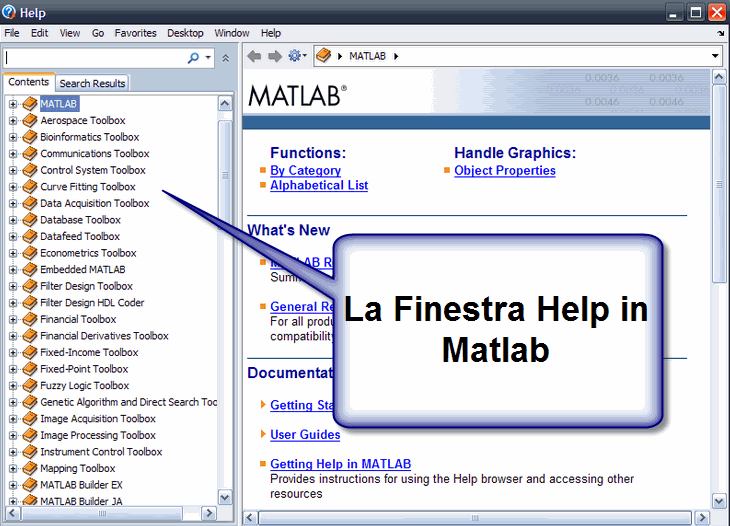
Task: Click the Image Processing Toolbox book icon
Action: (30, 435)
